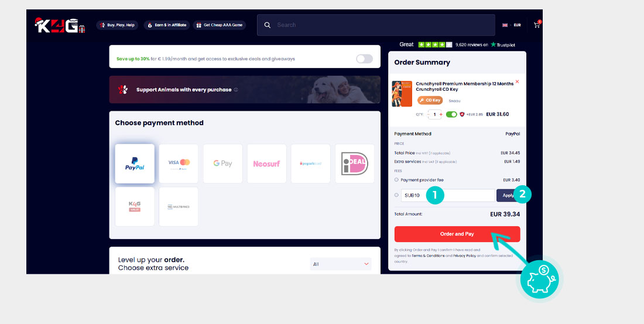
Task: Click the Choose payment method heading
Action: point(159,123)
